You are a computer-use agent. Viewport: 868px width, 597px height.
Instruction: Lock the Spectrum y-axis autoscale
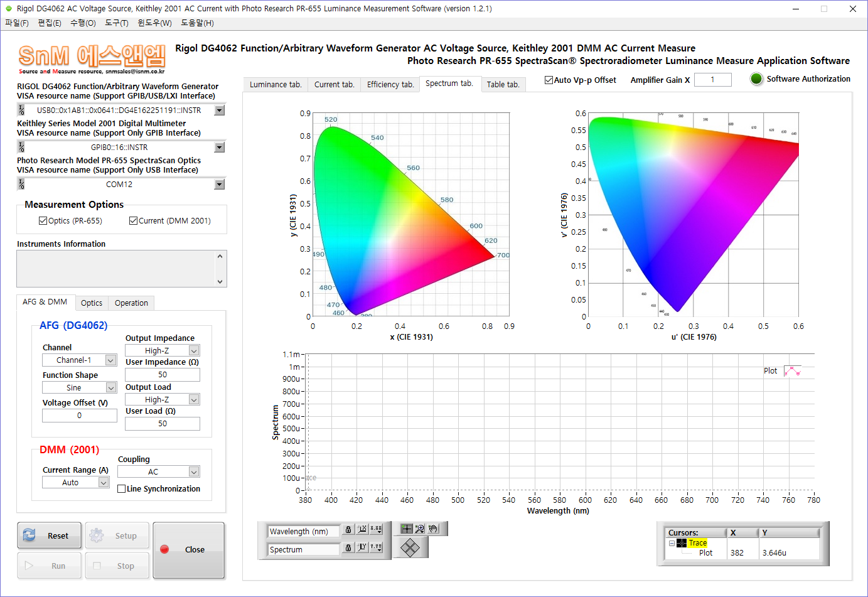click(348, 547)
